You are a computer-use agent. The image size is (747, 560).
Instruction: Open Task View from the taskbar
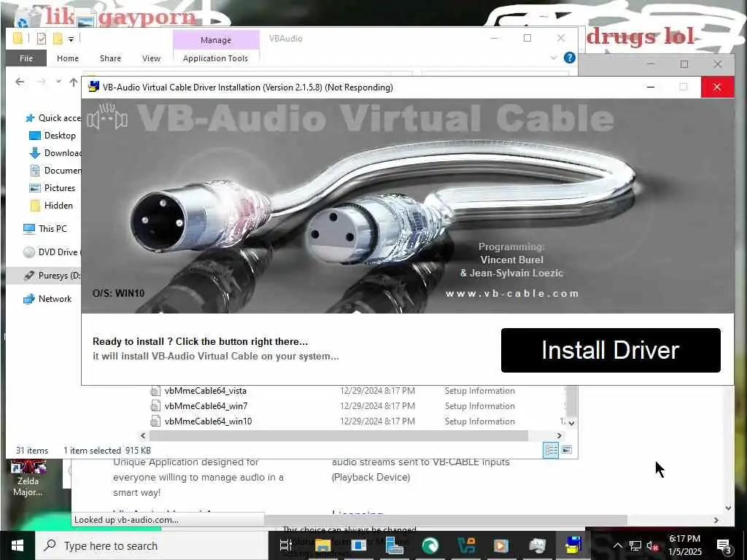[x=285, y=545]
